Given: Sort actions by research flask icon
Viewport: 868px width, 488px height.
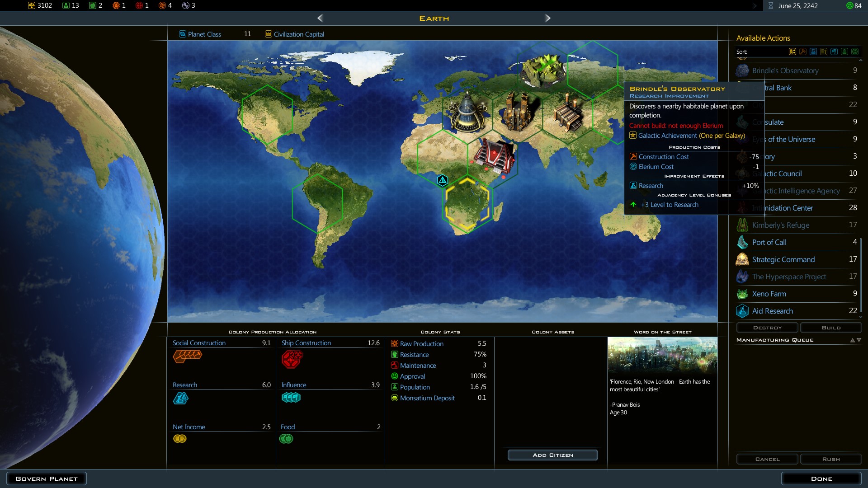Looking at the screenshot, I should point(813,52).
